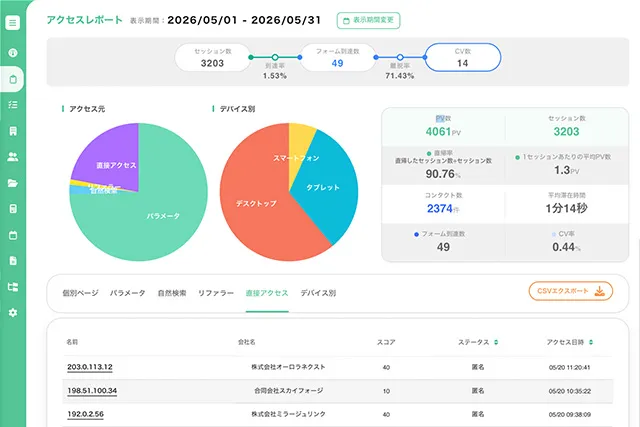This screenshot has height=427, width=640.
Task: Click the 到達率 1.53% funnel label
Action: [x=275, y=71]
